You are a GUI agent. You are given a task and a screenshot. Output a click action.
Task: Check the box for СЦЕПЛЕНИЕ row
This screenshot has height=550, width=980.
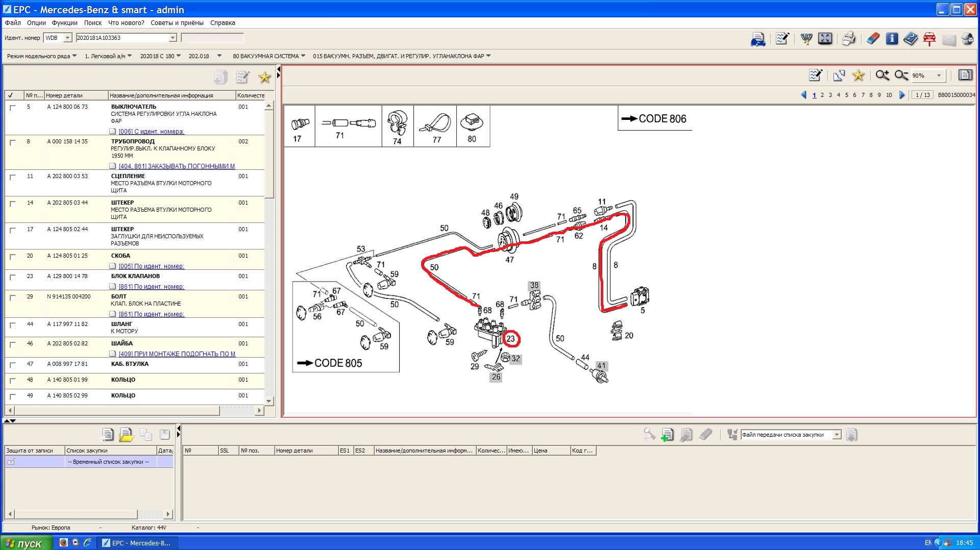(13, 177)
